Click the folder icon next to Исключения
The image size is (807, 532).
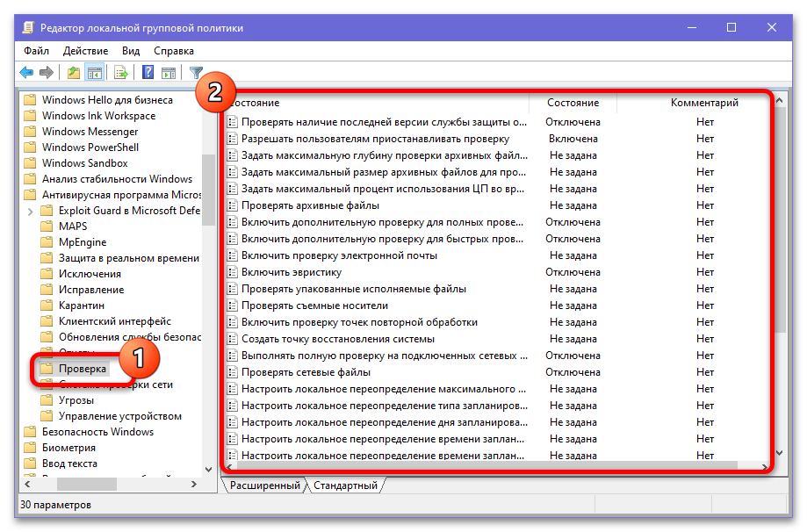(x=47, y=274)
